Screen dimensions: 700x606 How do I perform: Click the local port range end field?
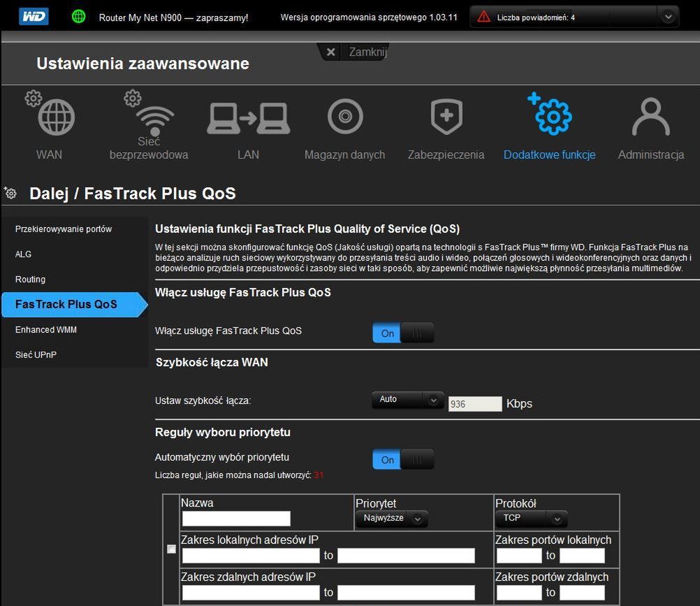click(x=582, y=556)
